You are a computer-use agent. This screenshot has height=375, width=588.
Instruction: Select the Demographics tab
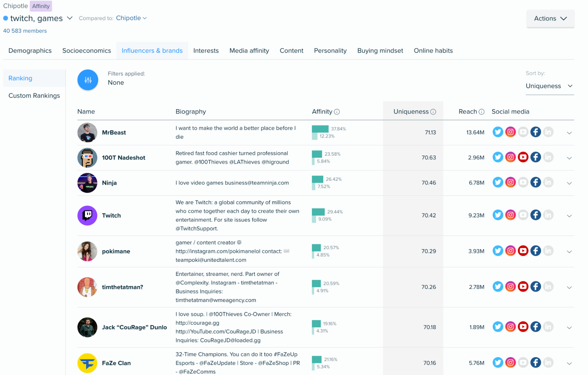tap(30, 51)
